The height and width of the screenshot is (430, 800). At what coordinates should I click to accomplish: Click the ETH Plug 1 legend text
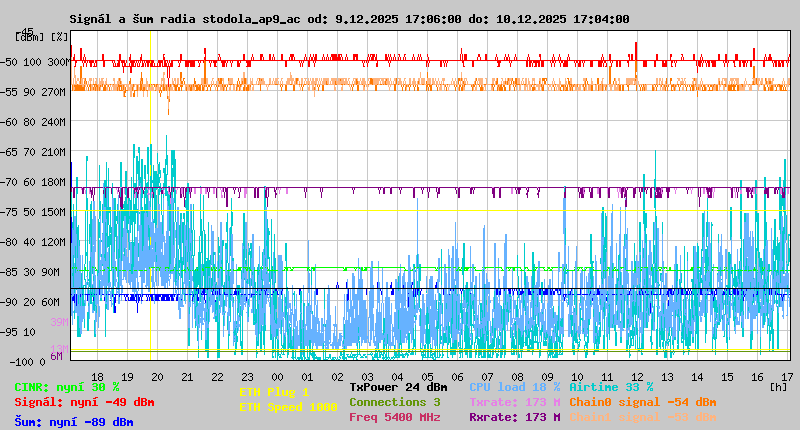point(273,392)
